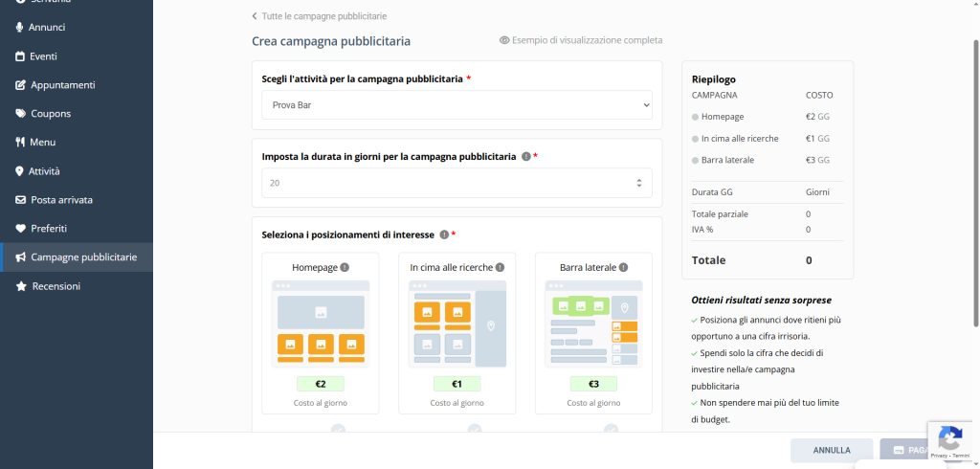This screenshot has width=980, height=469.
Task: Open Campagne pubblicitarie in the sidebar
Action: tap(83, 257)
